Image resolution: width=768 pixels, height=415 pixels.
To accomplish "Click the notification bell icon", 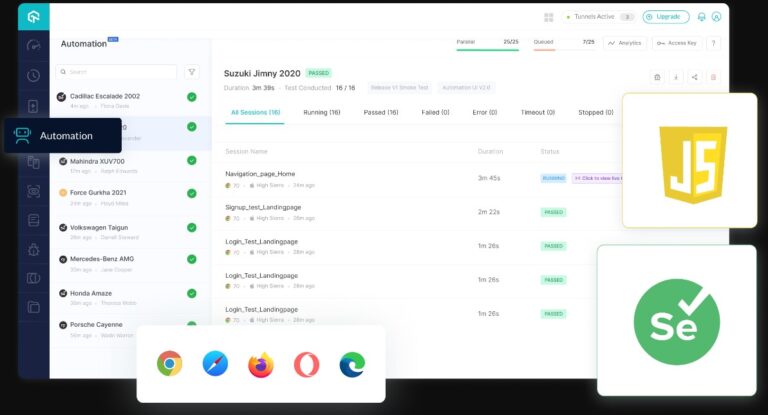I will pyautogui.click(x=701, y=17).
